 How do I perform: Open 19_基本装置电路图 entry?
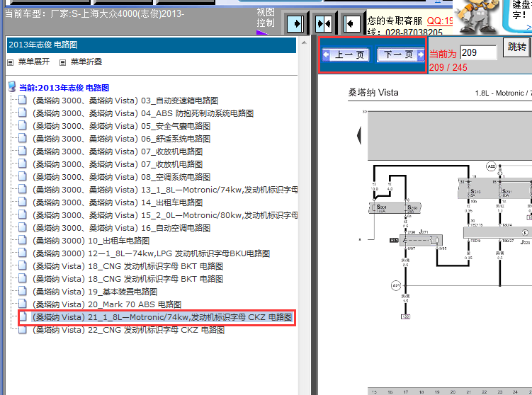click(95, 292)
